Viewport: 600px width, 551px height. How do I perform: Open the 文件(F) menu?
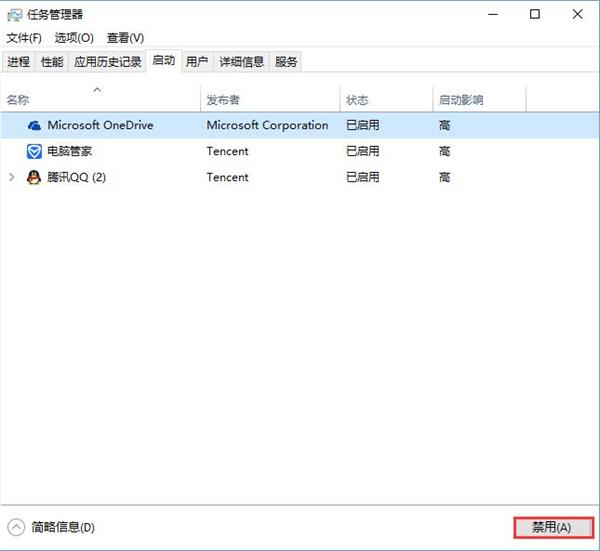(x=24, y=38)
